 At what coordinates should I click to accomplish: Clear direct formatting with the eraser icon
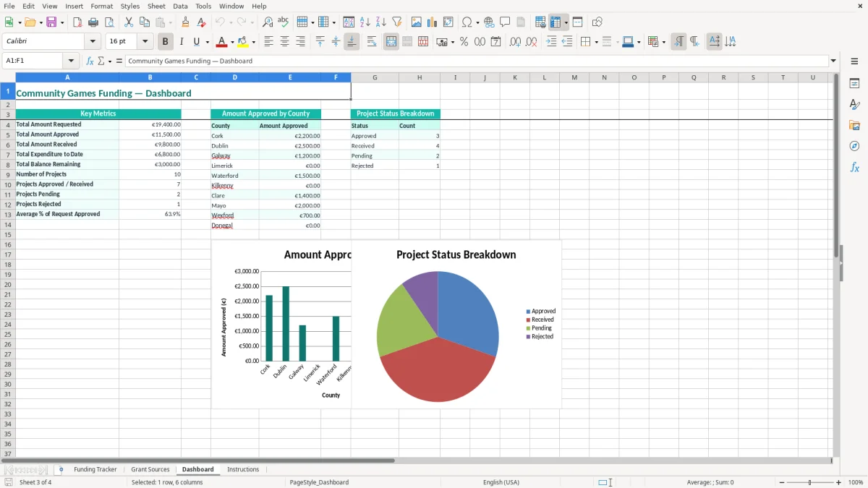point(201,22)
